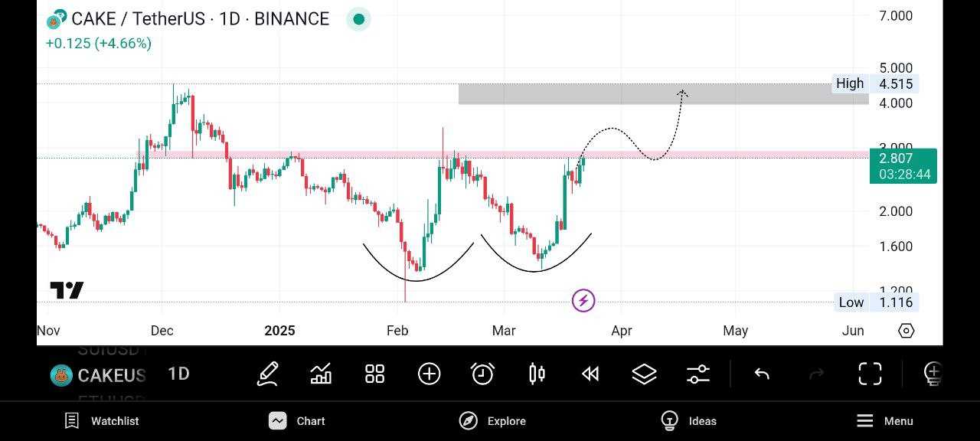Tap the 2.000 price axis label
The height and width of the screenshot is (441, 980).
(x=896, y=211)
